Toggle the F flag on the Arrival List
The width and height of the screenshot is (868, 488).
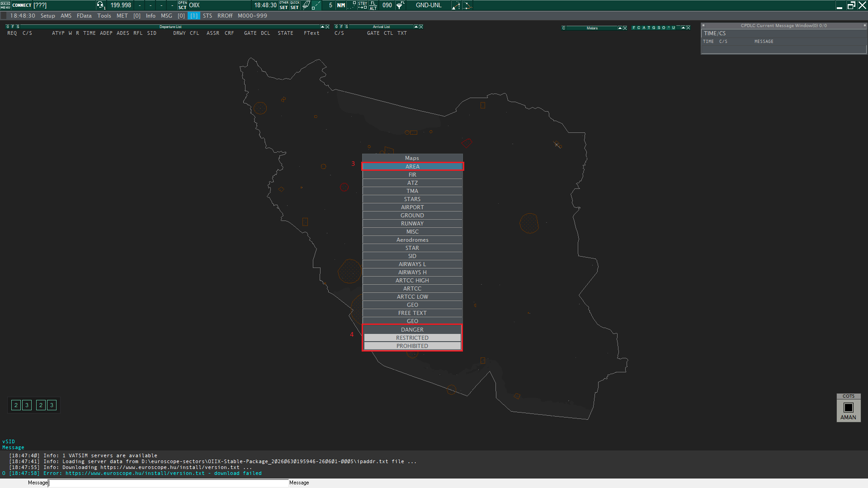pos(341,27)
